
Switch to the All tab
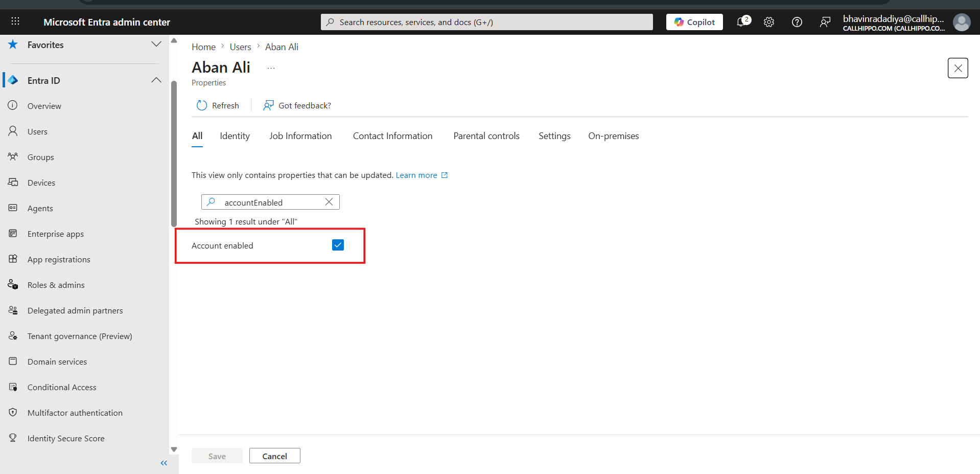[197, 136]
